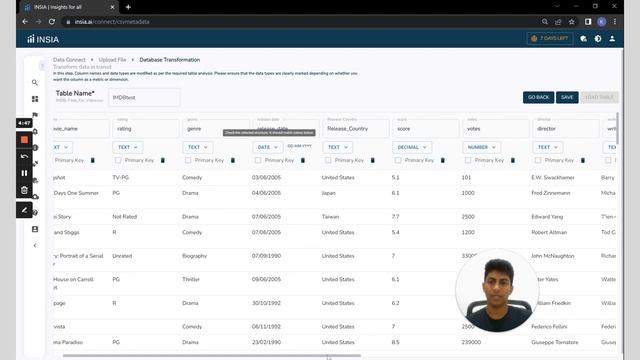Viewport: 640px width, 360px height.
Task: Delete the Release_Country column via trash icon
Action: point(373,160)
